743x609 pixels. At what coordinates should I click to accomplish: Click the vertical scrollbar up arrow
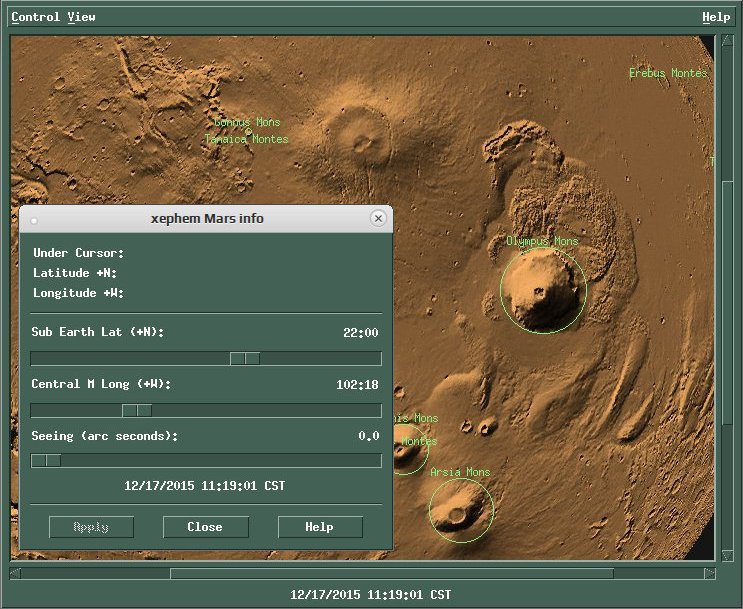tap(727, 41)
